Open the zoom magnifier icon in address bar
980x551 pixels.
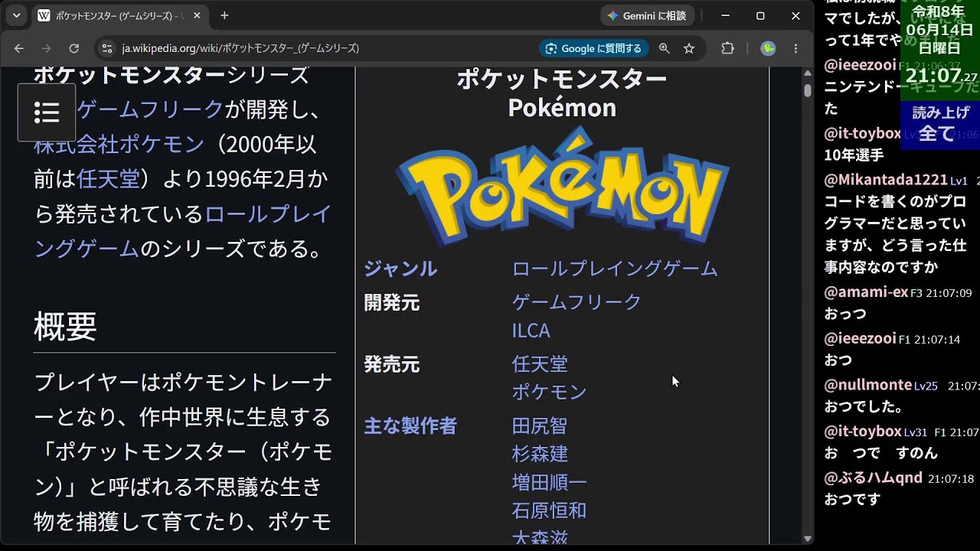point(664,48)
